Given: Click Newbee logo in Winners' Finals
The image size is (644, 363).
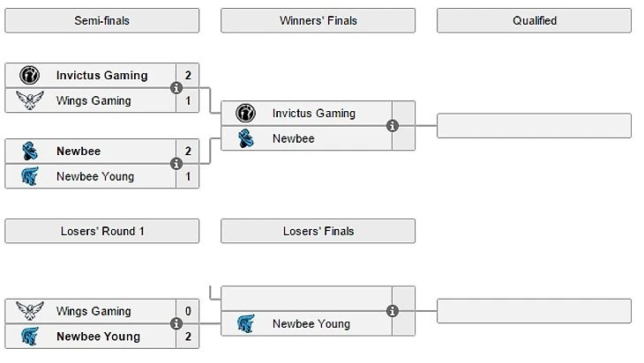Looking at the screenshot, I should coord(246,138).
